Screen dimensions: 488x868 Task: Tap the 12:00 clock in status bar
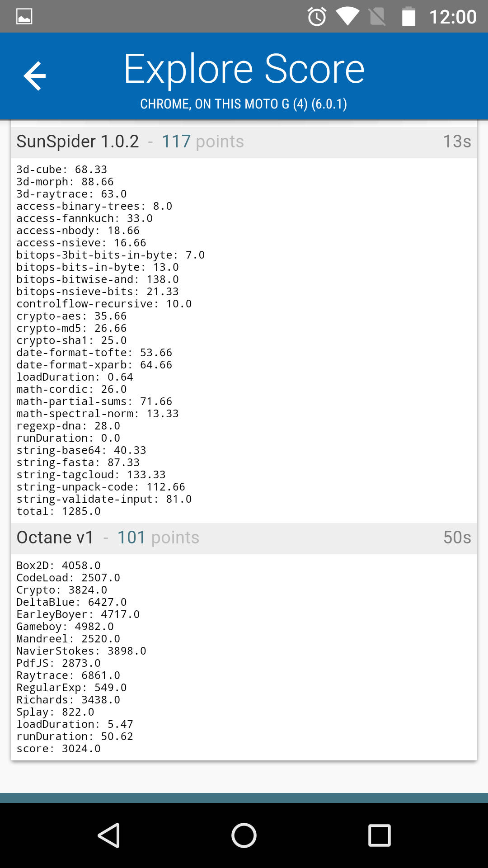click(453, 17)
